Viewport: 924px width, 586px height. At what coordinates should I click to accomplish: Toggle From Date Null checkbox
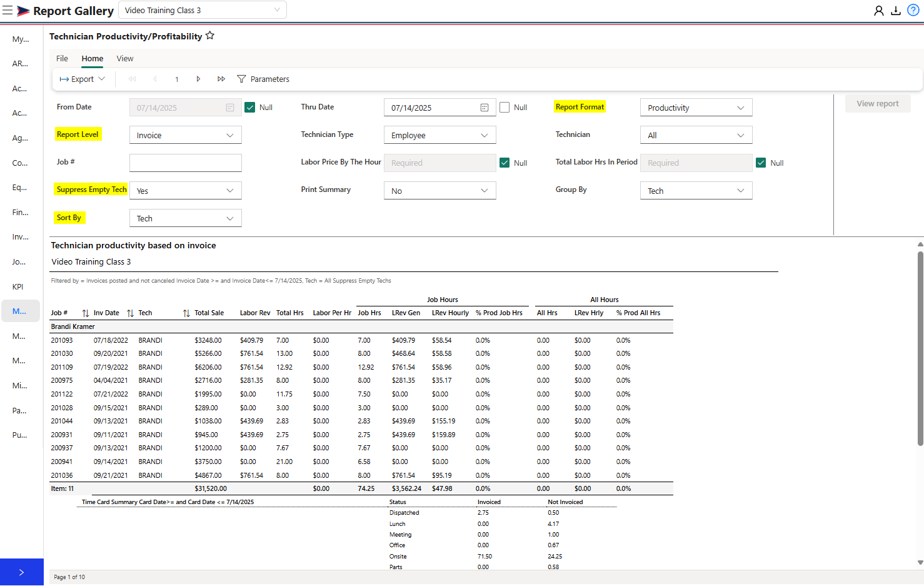pyautogui.click(x=250, y=108)
